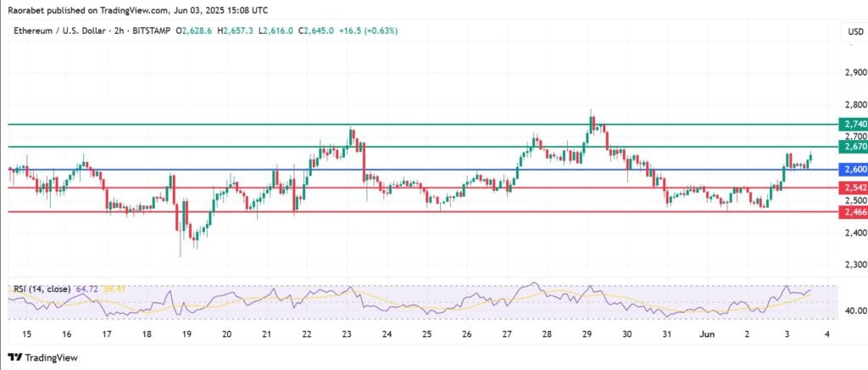
Task: Select the green 2,670 price level tag
Action: 854,147
